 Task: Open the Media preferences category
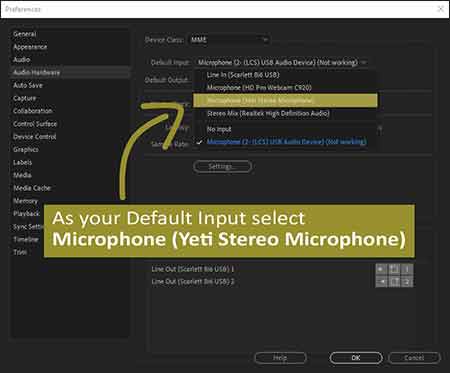(x=22, y=175)
